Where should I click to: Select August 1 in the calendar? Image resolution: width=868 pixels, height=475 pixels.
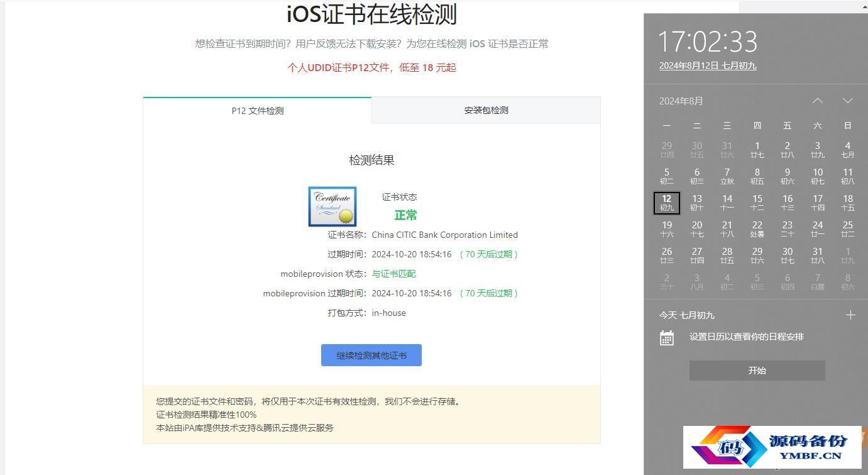pos(757,150)
